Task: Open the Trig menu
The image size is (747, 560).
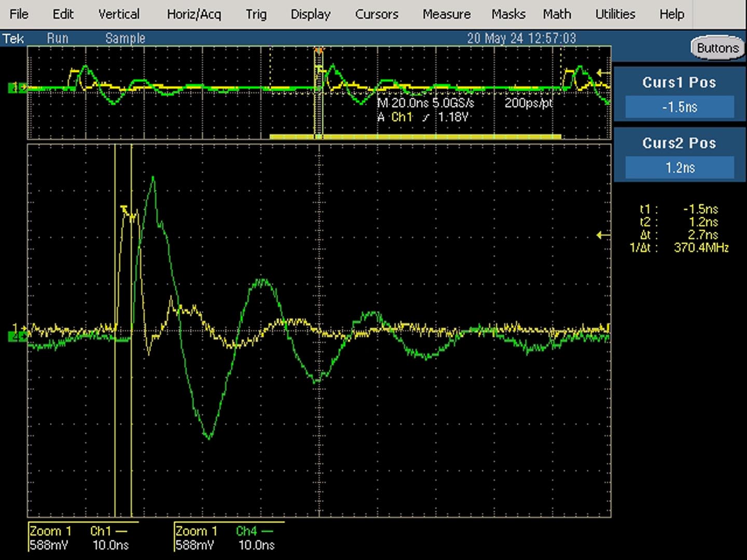Action: pyautogui.click(x=256, y=14)
